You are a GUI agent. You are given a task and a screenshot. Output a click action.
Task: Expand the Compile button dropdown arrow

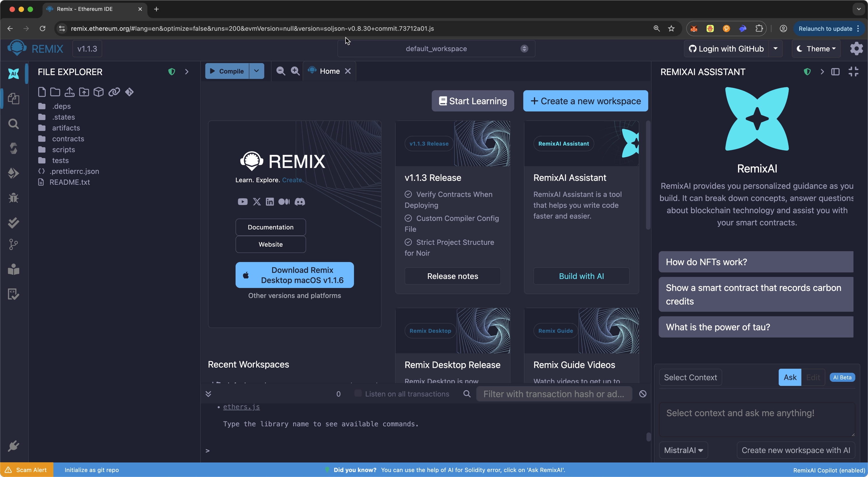(256, 71)
